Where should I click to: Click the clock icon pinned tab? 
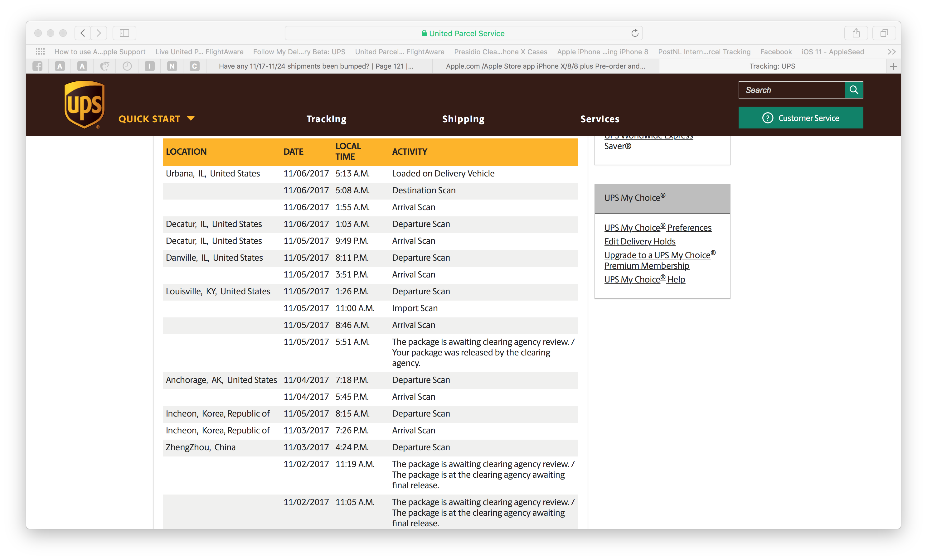(127, 66)
